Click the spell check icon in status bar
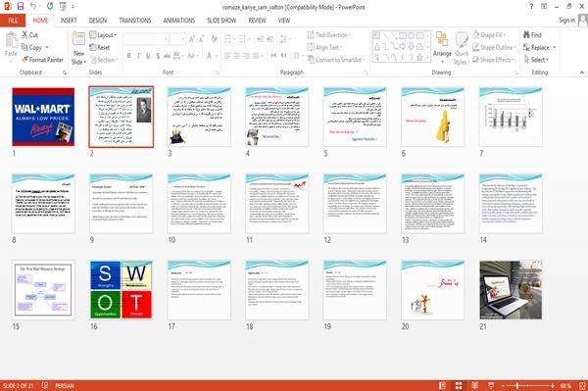This screenshot has width=588, height=391. click(x=45, y=385)
